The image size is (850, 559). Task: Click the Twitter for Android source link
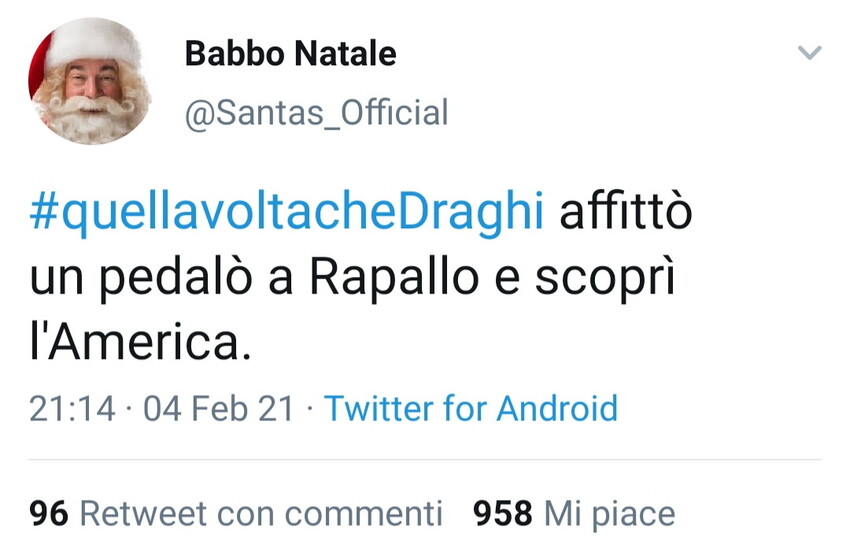pos(471,408)
